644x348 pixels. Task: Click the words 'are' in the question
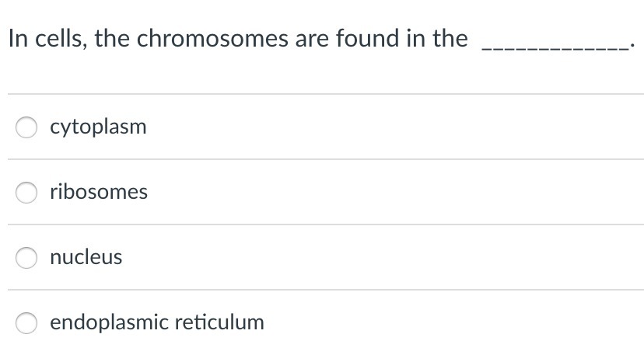(x=313, y=39)
